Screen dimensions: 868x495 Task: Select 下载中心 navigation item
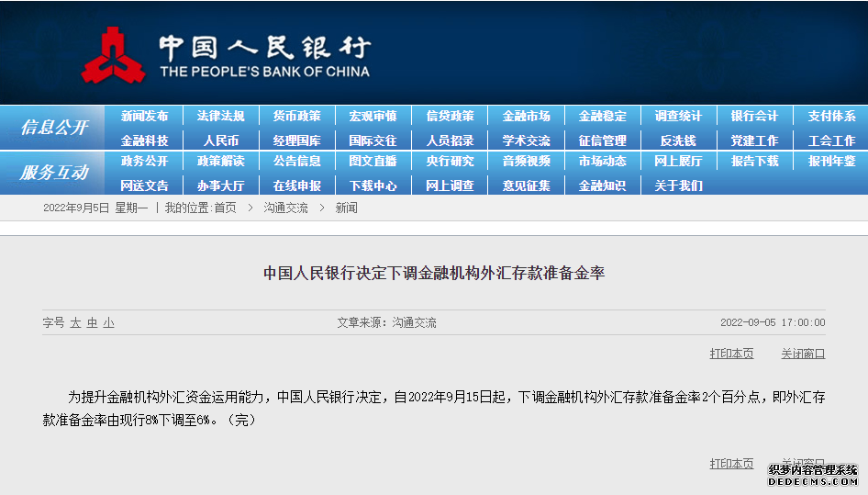[x=373, y=186]
